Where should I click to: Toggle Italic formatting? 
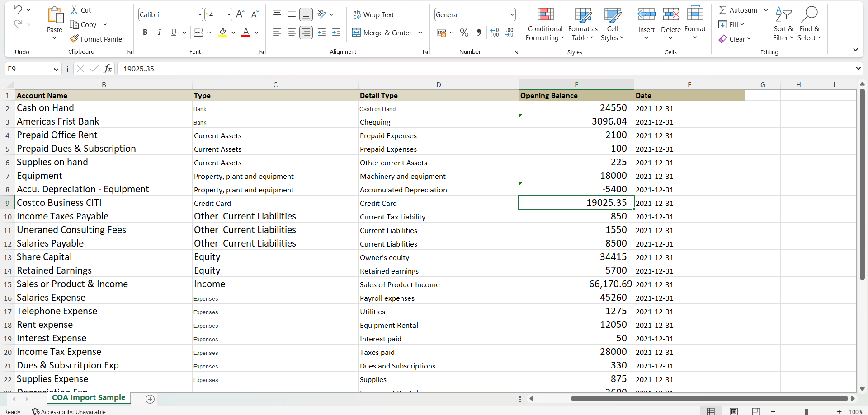pyautogui.click(x=159, y=32)
